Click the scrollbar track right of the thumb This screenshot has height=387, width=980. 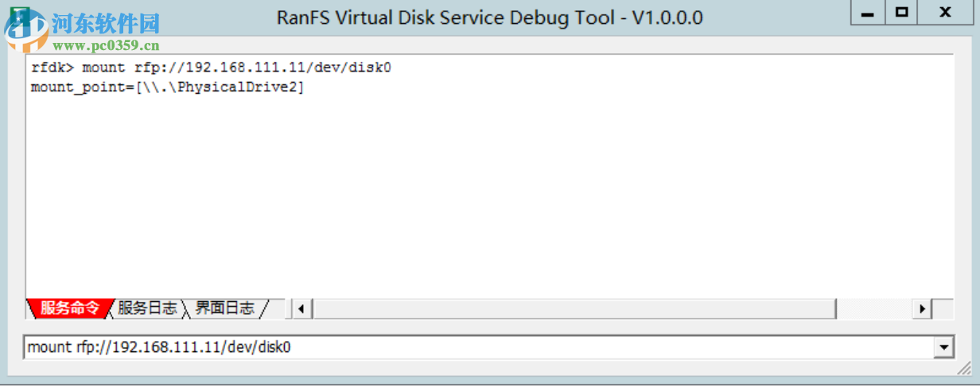873,308
